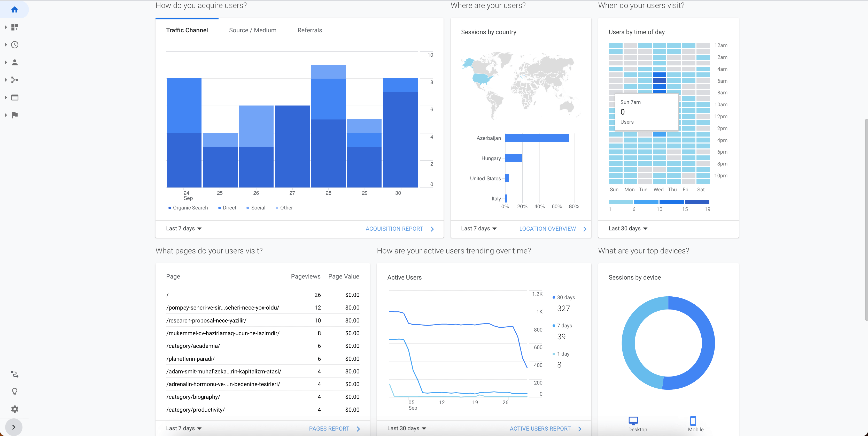Open Acquisition branching-arrows icon
Image resolution: width=868 pixels, height=436 pixels.
click(14, 80)
